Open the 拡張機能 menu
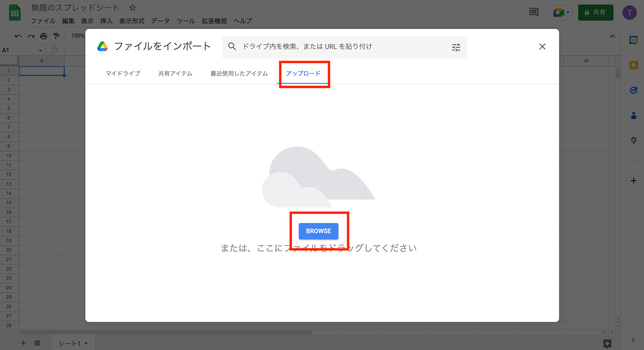This screenshot has width=644, height=350. (214, 21)
